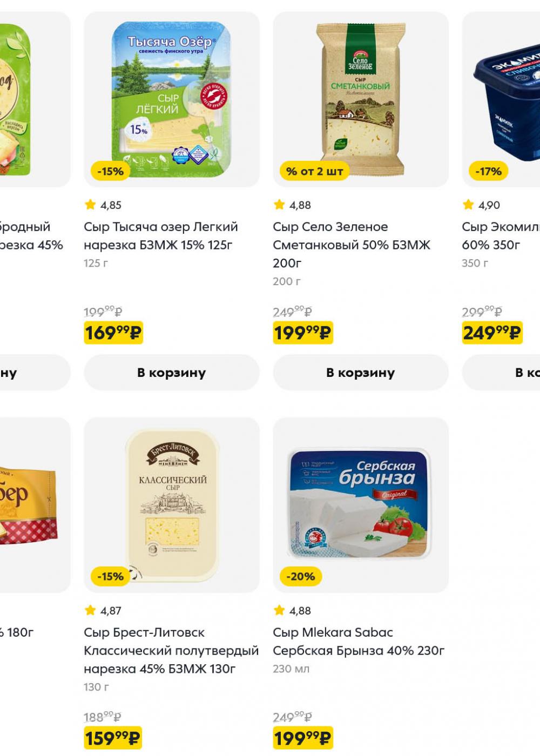Click the -15% discount badge on Тысяча Озер

pos(110,172)
